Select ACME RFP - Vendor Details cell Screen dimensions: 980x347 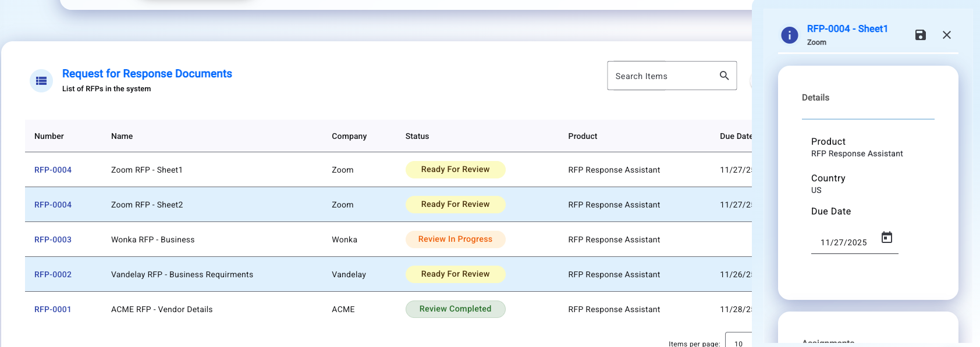click(x=162, y=309)
